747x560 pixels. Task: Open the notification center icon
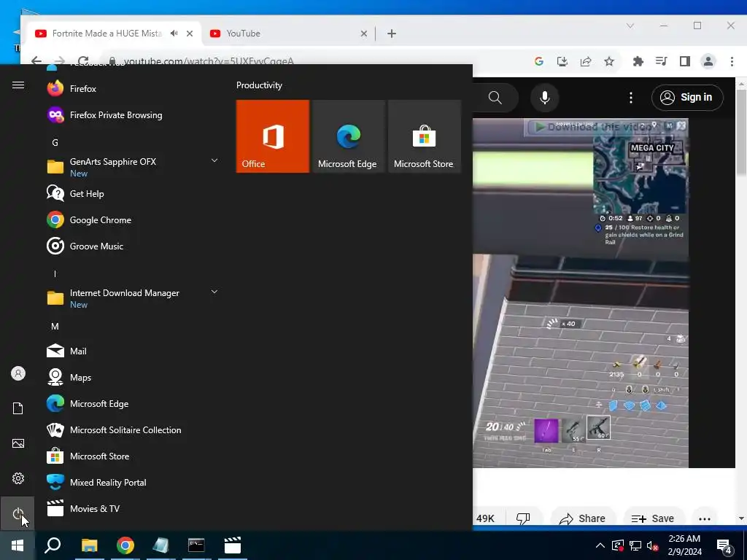click(x=724, y=545)
